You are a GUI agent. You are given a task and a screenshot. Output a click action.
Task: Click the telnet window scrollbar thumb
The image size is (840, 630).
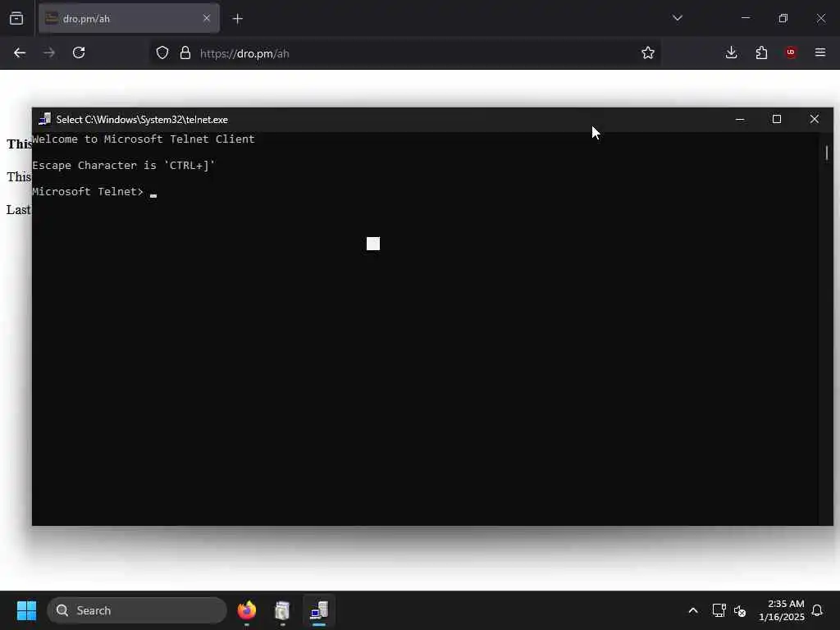pyautogui.click(x=827, y=153)
